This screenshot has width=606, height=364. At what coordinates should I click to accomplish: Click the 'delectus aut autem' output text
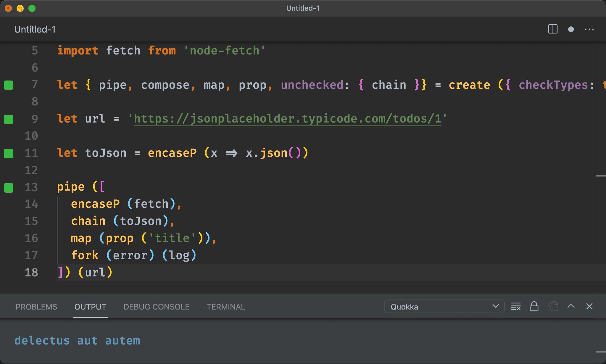77,341
